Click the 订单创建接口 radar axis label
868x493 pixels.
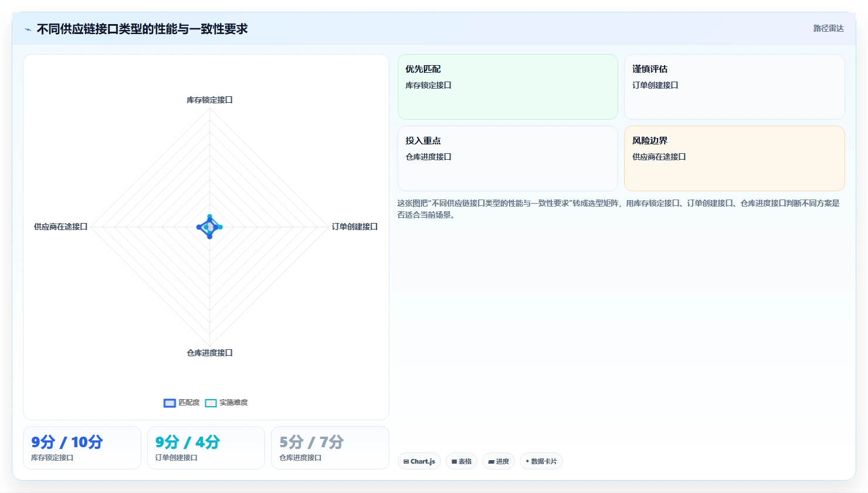point(355,227)
